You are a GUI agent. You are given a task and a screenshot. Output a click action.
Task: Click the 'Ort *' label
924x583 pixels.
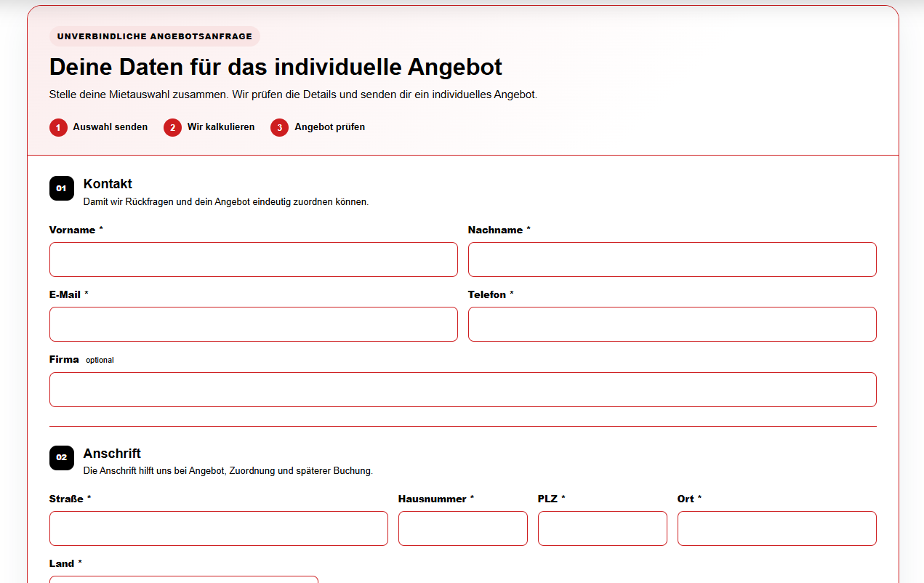pos(690,499)
